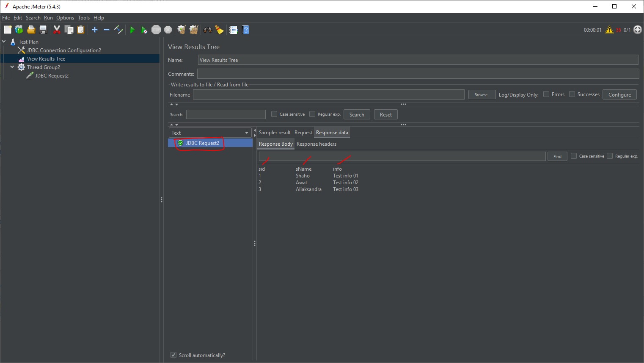This screenshot has height=363, width=644.
Task: Open the Help menu
Action: pyautogui.click(x=99, y=18)
